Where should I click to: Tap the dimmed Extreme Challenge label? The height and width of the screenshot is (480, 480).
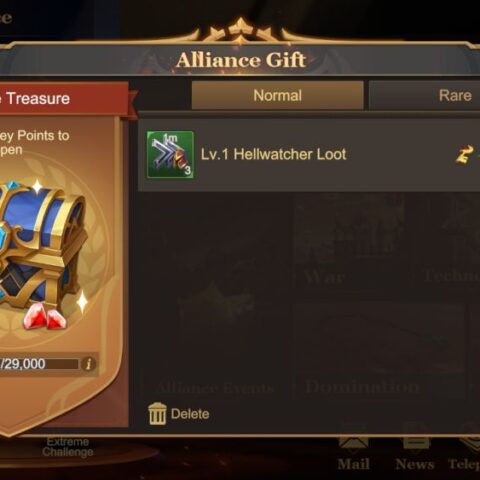point(68,447)
